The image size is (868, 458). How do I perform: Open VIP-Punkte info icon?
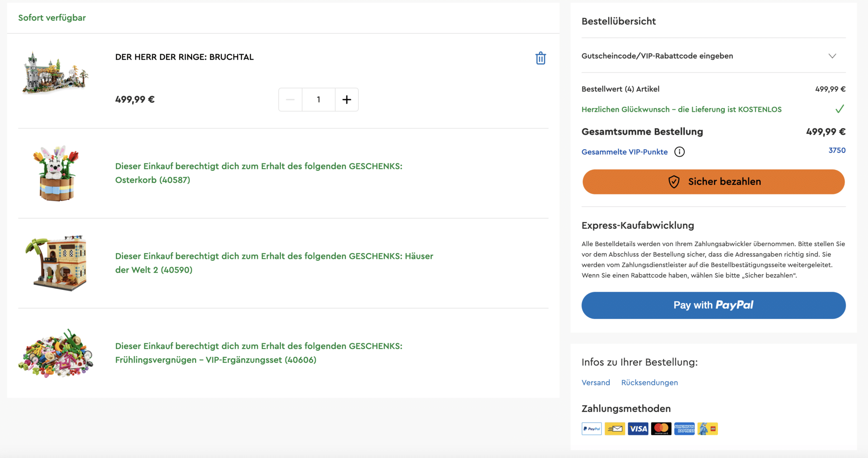pyautogui.click(x=679, y=152)
